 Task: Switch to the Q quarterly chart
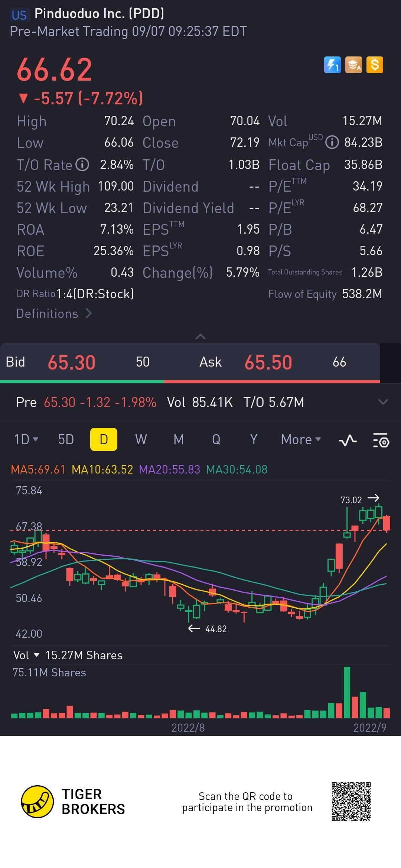point(216,439)
